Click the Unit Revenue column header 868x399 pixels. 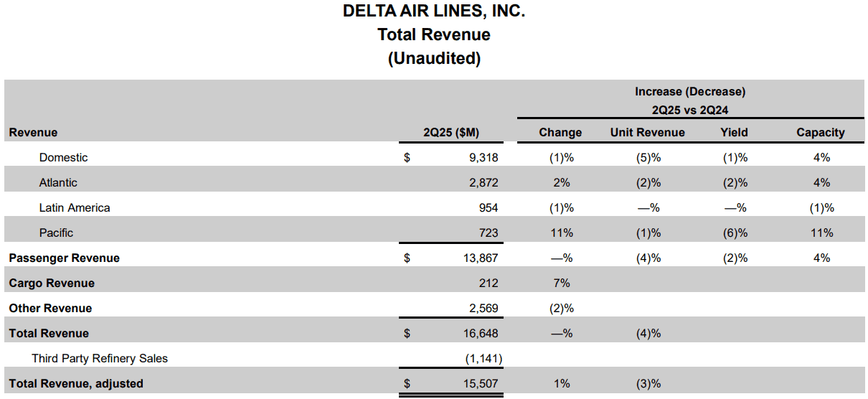[648, 132]
